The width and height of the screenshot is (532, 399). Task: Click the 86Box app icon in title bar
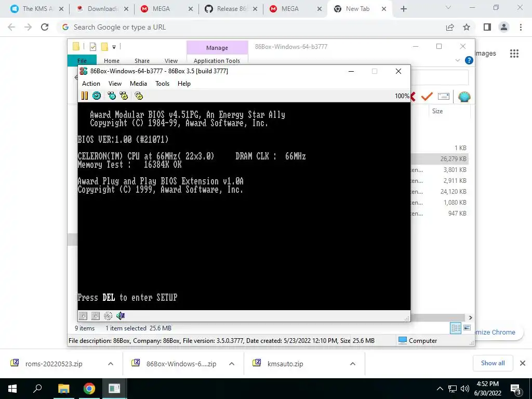click(84, 71)
